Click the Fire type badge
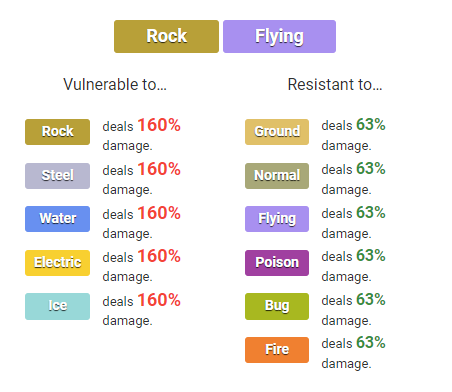 (x=277, y=350)
